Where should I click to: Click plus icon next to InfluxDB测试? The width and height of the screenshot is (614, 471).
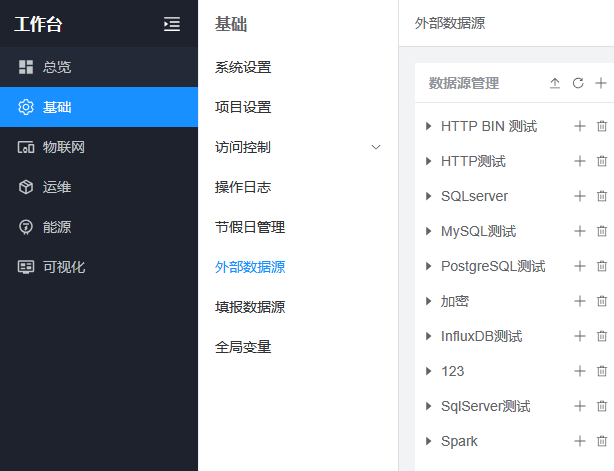click(x=579, y=337)
